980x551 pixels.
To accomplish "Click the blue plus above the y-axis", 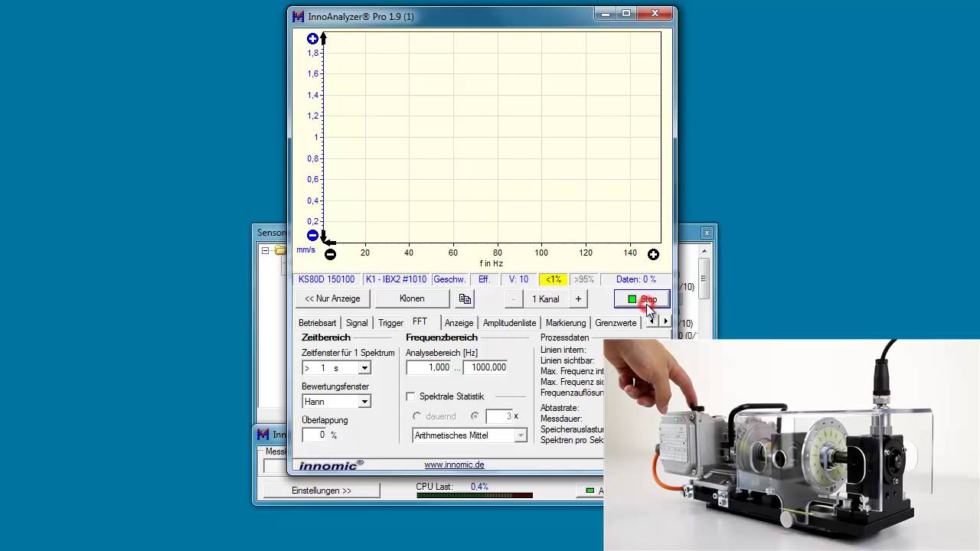I will click(x=312, y=38).
